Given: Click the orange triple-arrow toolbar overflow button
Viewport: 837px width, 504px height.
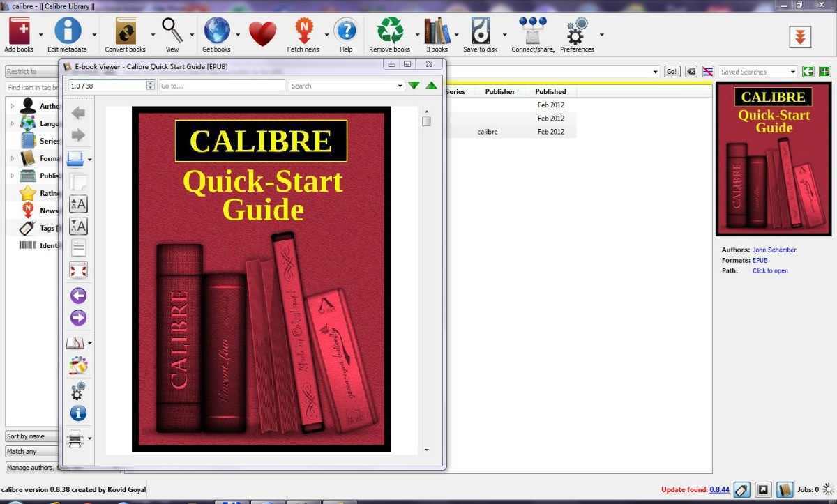Looking at the screenshot, I should click(801, 37).
